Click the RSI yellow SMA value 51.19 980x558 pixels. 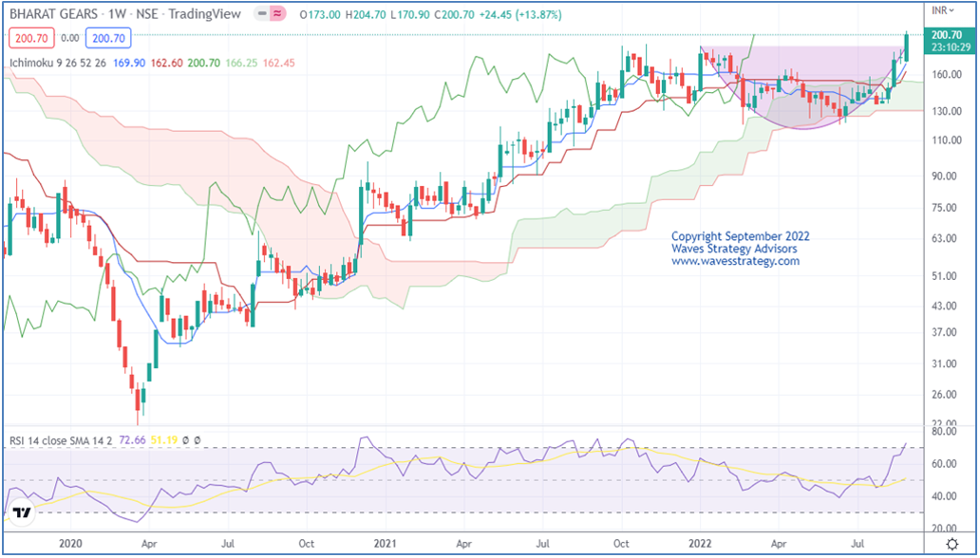pos(163,440)
